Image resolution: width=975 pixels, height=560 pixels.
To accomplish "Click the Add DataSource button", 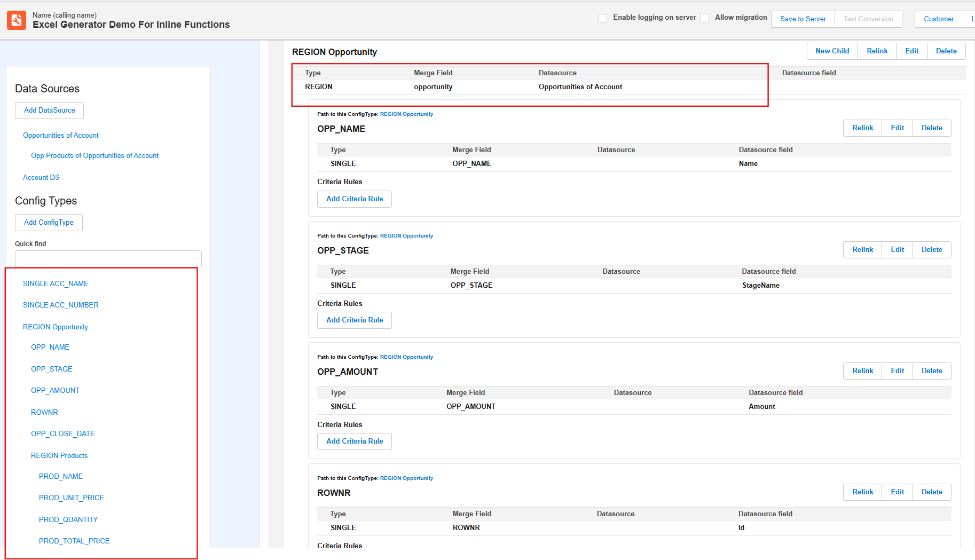I will [x=49, y=111].
